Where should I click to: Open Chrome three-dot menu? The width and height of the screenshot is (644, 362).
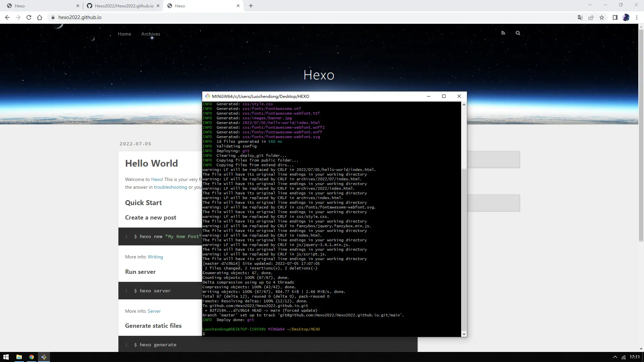(x=637, y=17)
